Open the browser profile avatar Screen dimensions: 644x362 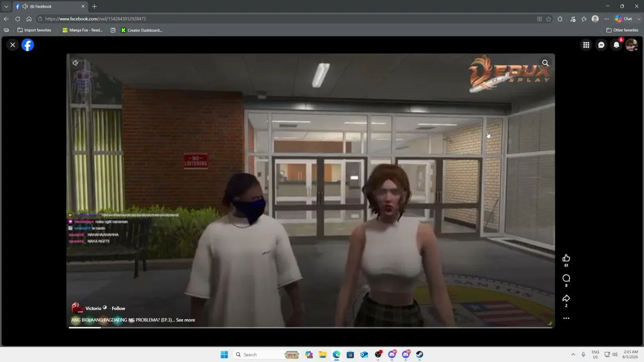595,19
